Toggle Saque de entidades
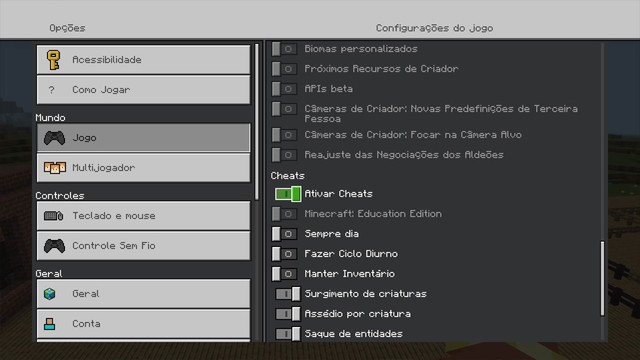 click(x=288, y=334)
